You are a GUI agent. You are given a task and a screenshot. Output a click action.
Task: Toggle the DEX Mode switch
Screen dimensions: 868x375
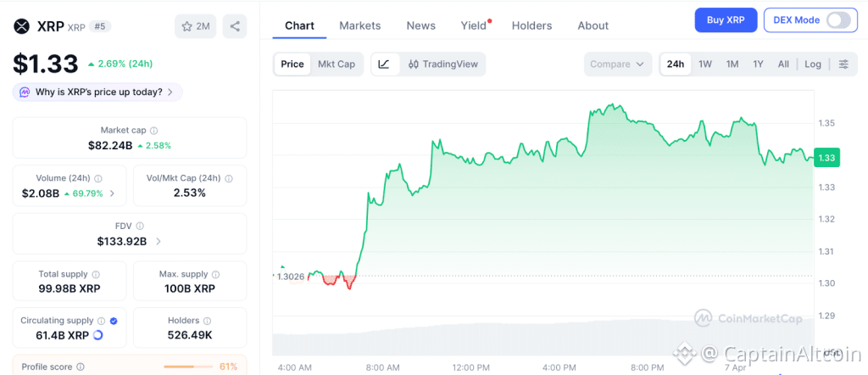[837, 20]
